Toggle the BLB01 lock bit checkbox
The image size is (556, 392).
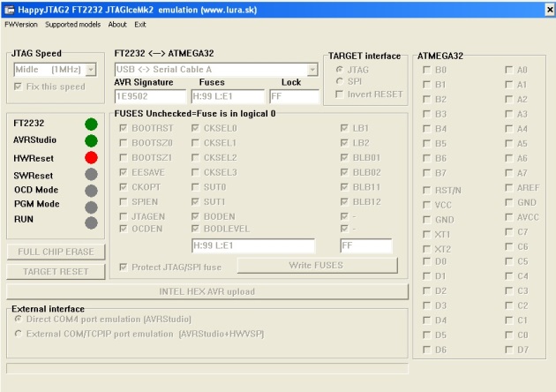pyautogui.click(x=344, y=157)
